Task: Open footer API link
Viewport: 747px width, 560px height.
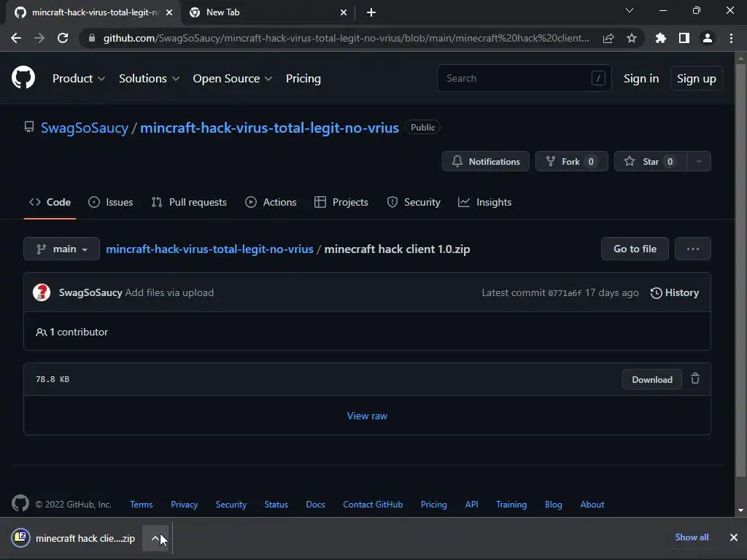Action: click(x=472, y=505)
